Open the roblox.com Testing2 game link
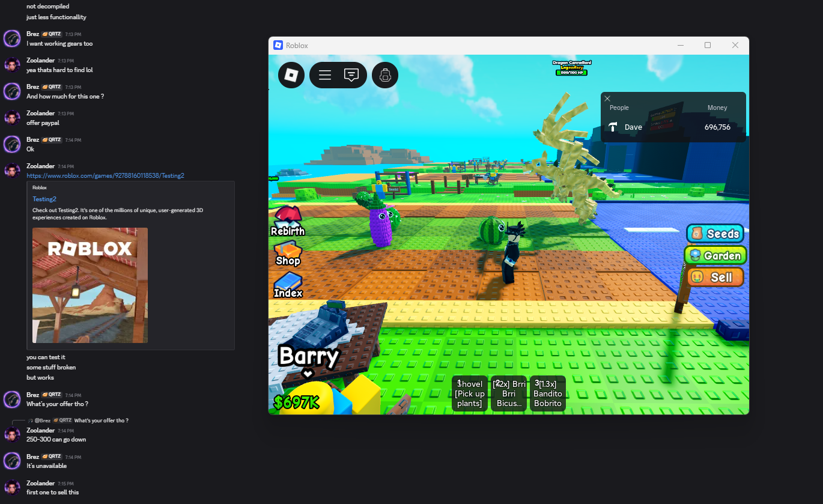The width and height of the screenshot is (823, 504). tap(105, 175)
